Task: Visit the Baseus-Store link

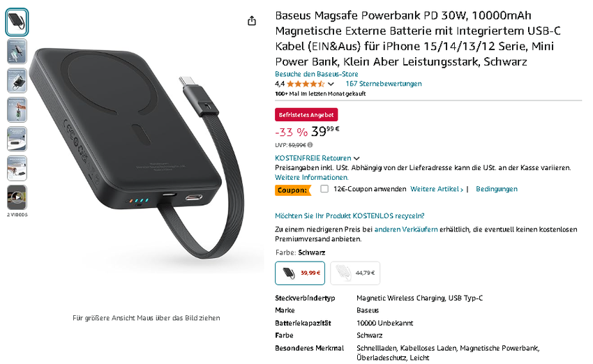Action: pos(317,74)
